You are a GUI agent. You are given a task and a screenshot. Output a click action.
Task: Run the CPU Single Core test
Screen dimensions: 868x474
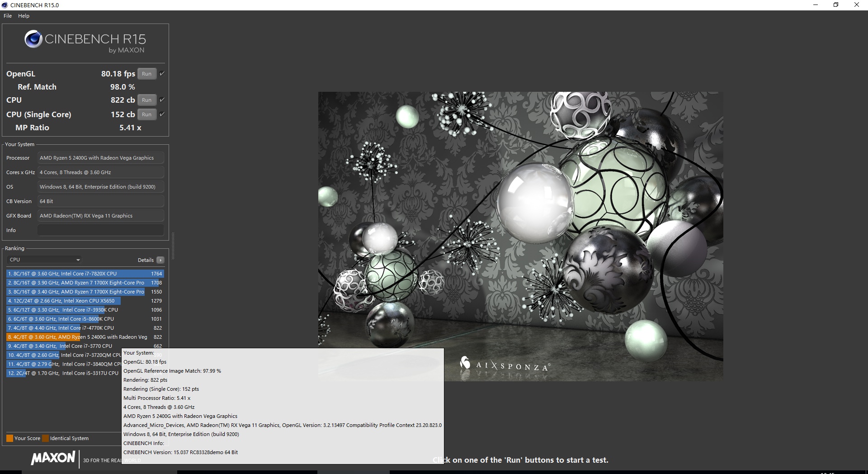[x=146, y=114]
